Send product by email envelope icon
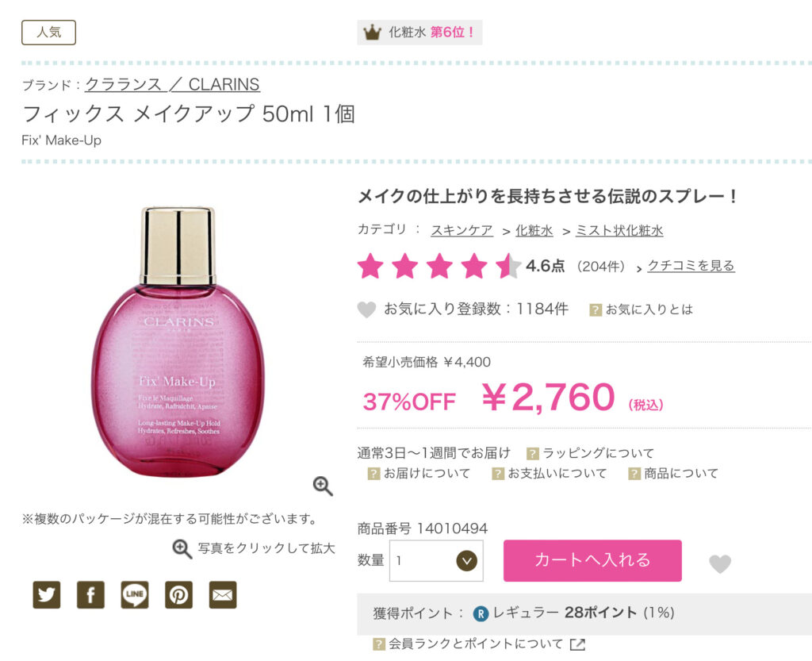This screenshot has height=661, width=812. (x=223, y=594)
